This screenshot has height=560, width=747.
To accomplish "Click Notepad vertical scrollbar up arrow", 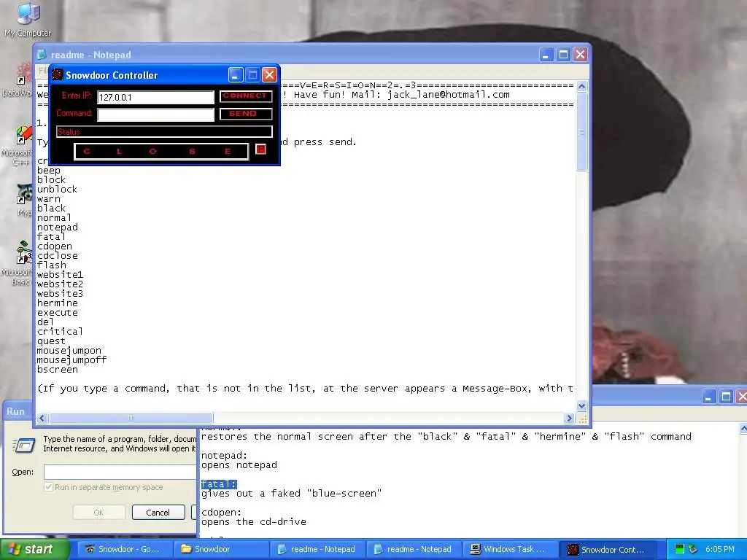I will [x=581, y=86].
